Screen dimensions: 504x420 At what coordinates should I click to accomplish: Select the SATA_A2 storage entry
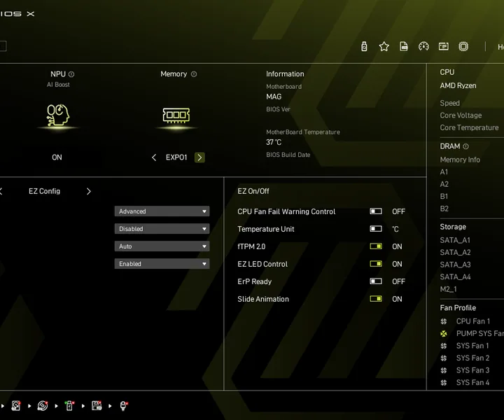(x=455, y=253)
